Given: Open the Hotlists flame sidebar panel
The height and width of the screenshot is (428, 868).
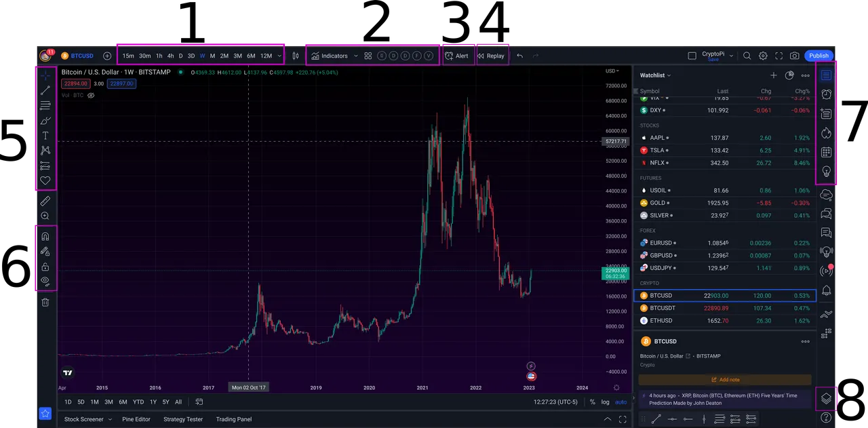Looking at the screenshot, I should click(x=826, y=133).
